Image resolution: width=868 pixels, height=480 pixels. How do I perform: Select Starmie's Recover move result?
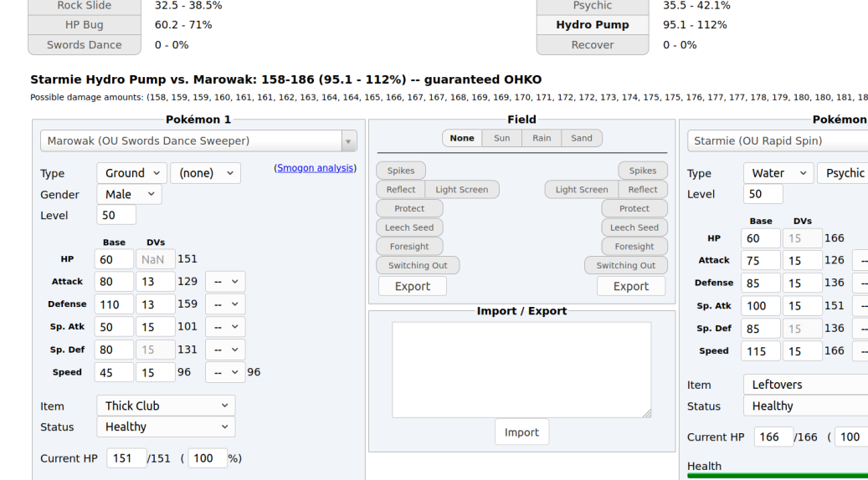coord(593,45)
